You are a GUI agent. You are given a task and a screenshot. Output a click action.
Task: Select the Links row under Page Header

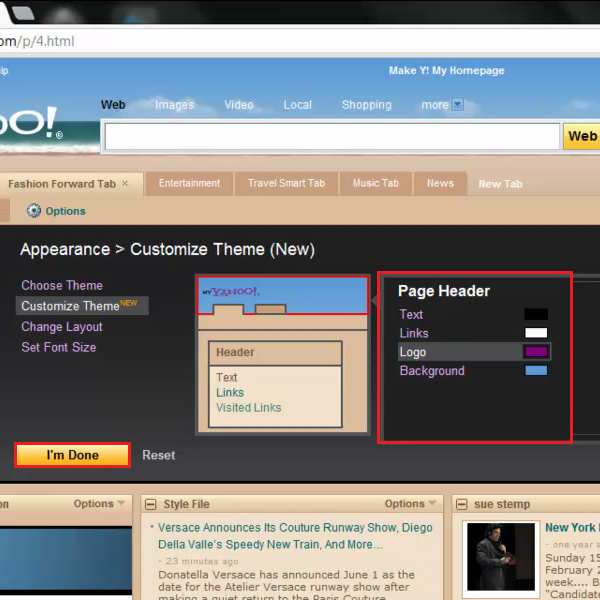(x=474, y=333)
